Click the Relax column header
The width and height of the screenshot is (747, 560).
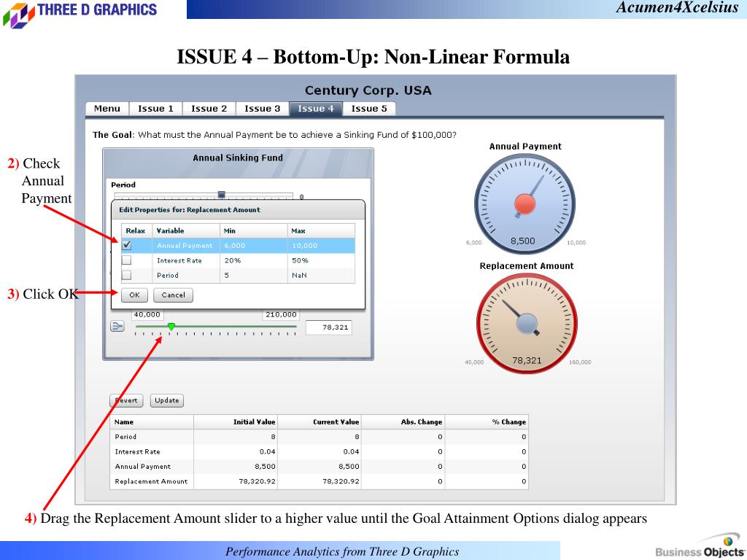coord(136,230)
